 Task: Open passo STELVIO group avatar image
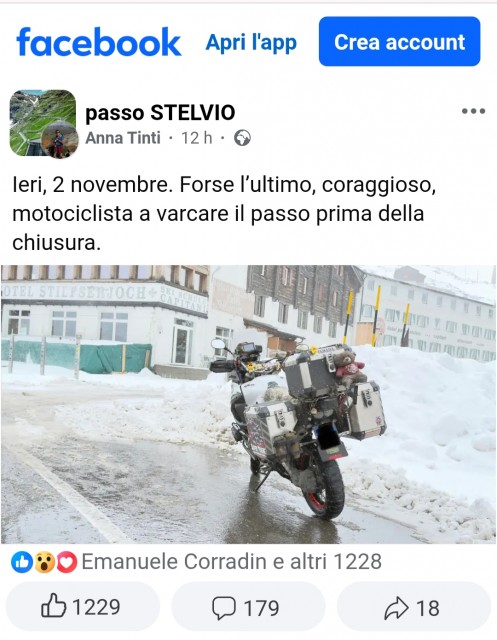(42, 123)
